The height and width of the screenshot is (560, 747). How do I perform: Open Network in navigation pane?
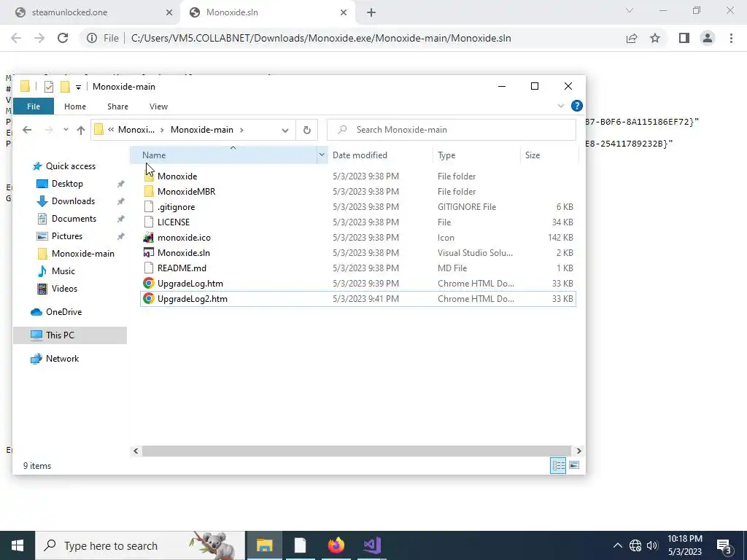pos(62,359)
